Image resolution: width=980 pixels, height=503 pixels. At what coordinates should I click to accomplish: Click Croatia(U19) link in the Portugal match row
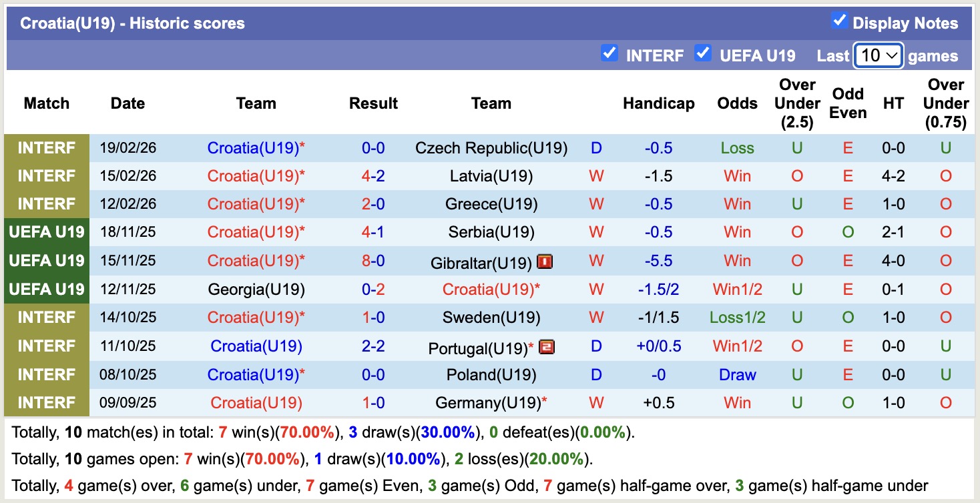[256, 346]
